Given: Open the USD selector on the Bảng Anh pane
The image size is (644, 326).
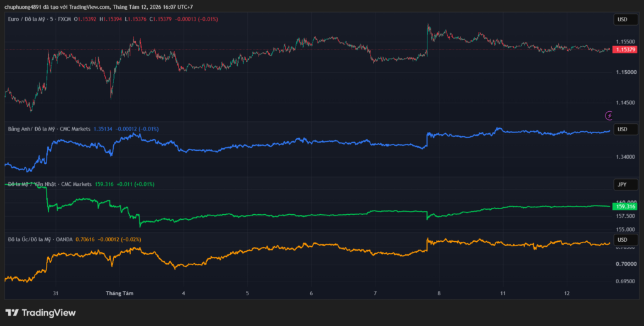Looking at the screenshot, I should click(x=626, y=129).
